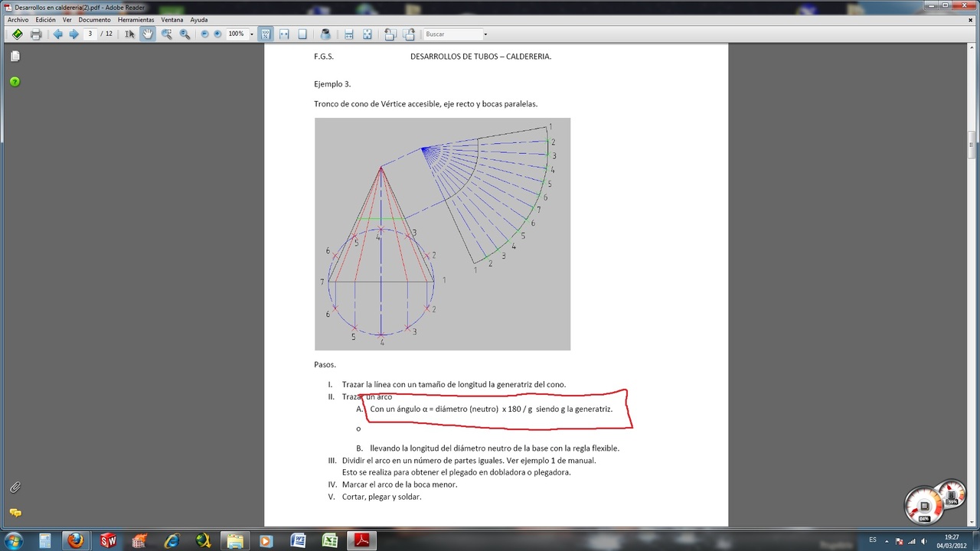This screenshot has height=551, width=980.
Task: Switch to full screen view icon
Action: 367,34
